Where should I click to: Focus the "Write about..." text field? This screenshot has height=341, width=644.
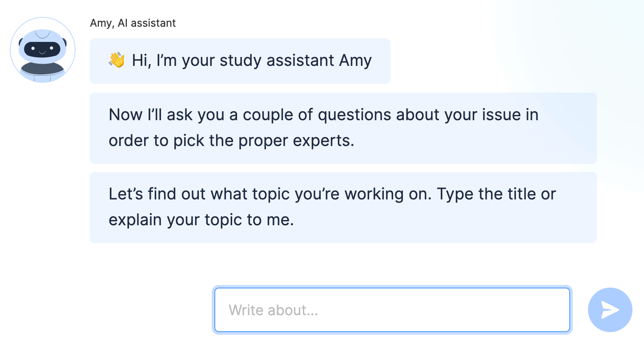(392, 310)
